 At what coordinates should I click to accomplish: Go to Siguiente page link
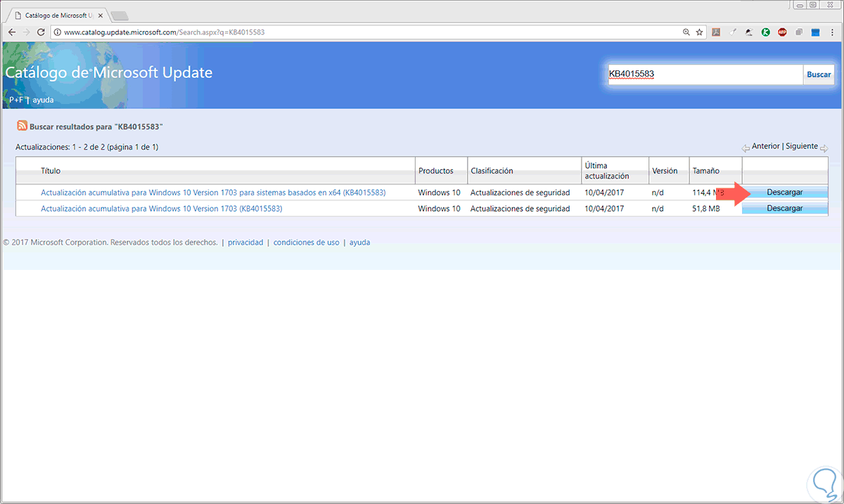(802, 146)
